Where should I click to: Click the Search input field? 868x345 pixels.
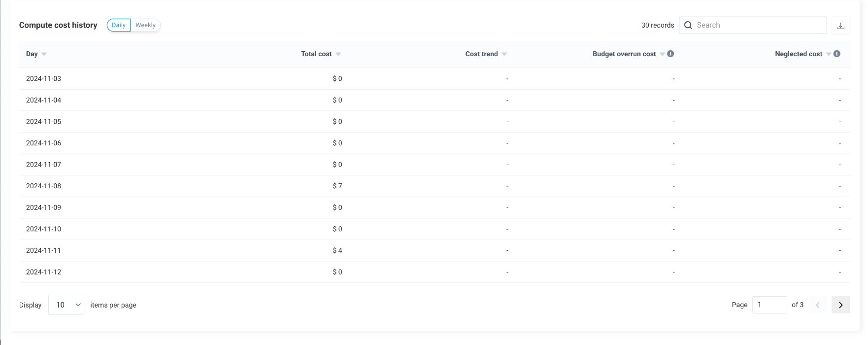tap(759, 25)
